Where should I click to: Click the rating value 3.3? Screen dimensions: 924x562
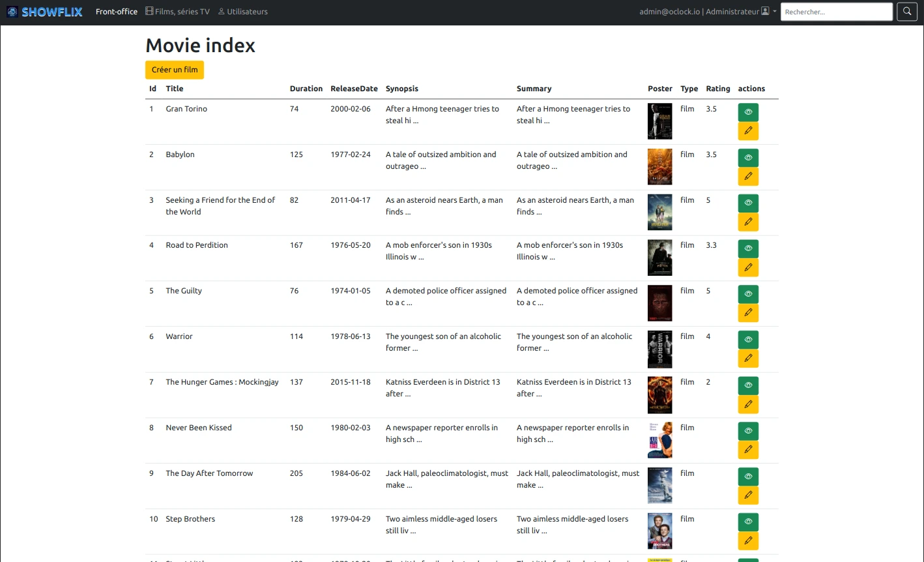click(x=711, y=245)
